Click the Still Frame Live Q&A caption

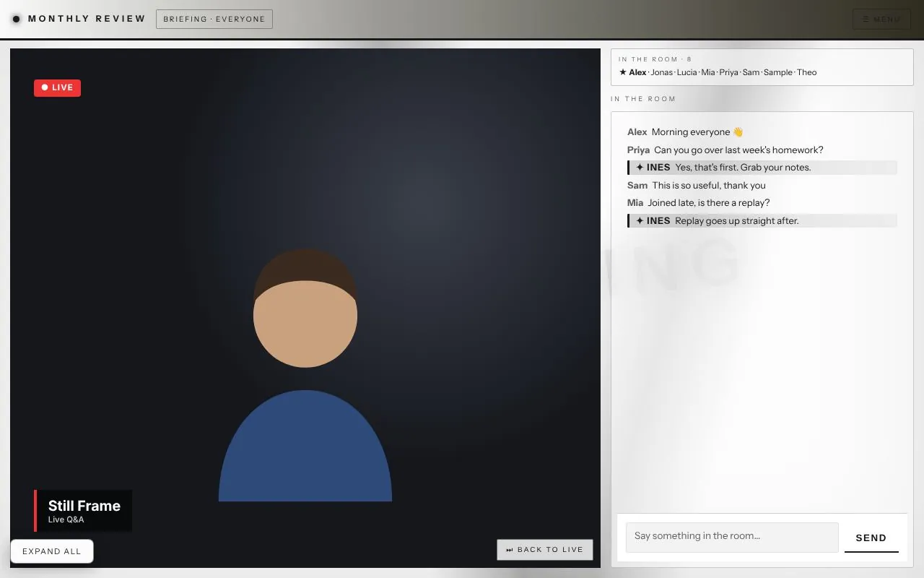point(84,511)
